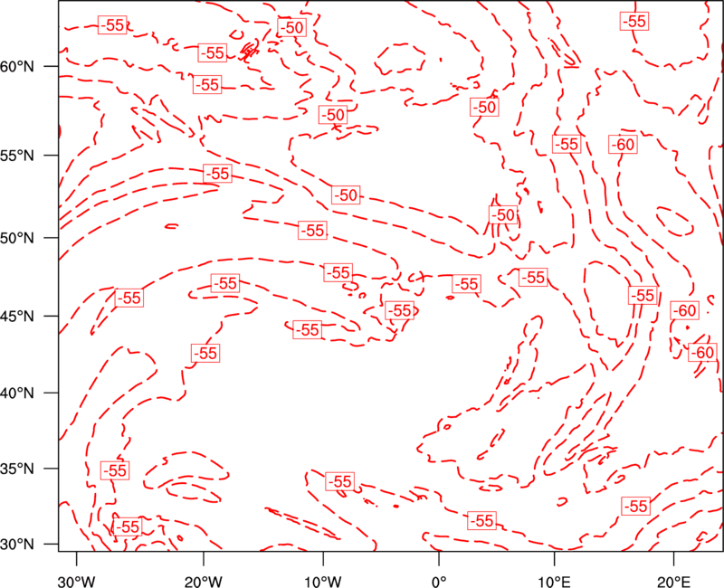Select the 50°N latitude axis label

pyautogui.click(x=17, y=238)
